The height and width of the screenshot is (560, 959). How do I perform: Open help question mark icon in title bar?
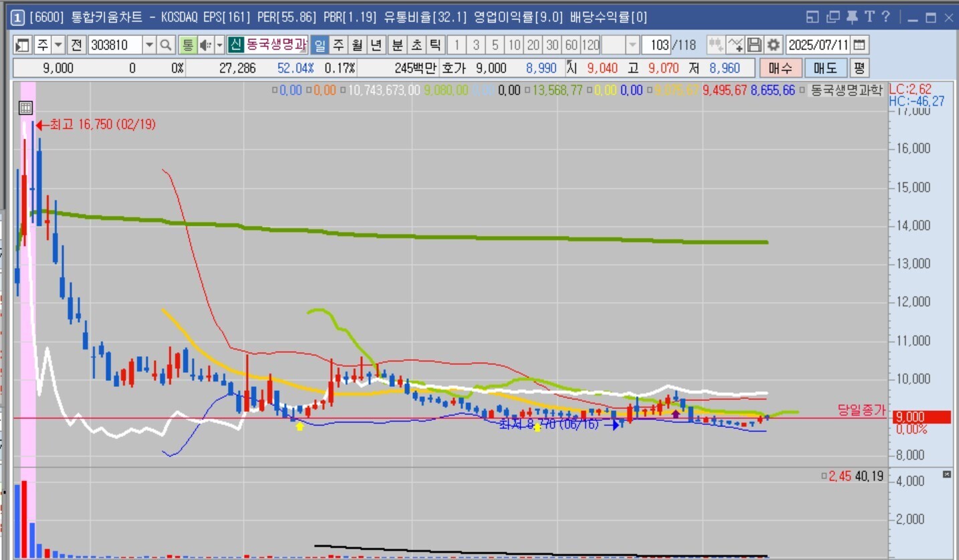pyautogui.click(x=885, y=17)
